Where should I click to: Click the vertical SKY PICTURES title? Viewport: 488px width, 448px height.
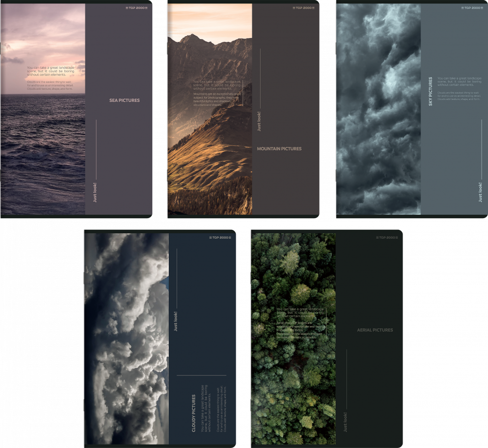(430, 91)
